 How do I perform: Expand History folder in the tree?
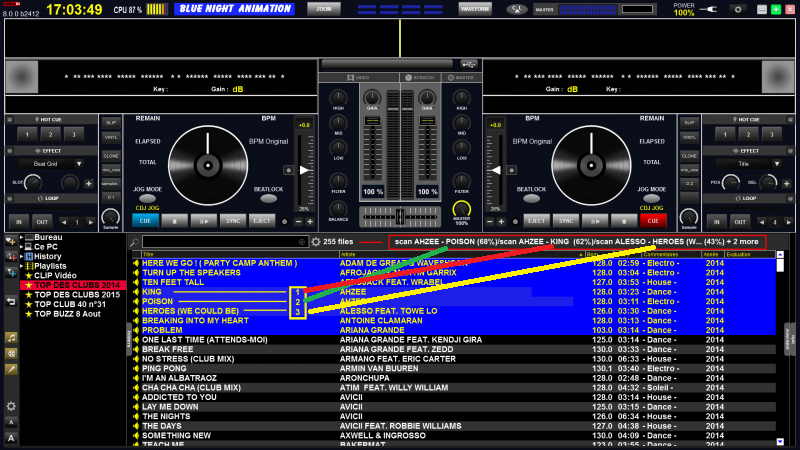tap(21, 256)
